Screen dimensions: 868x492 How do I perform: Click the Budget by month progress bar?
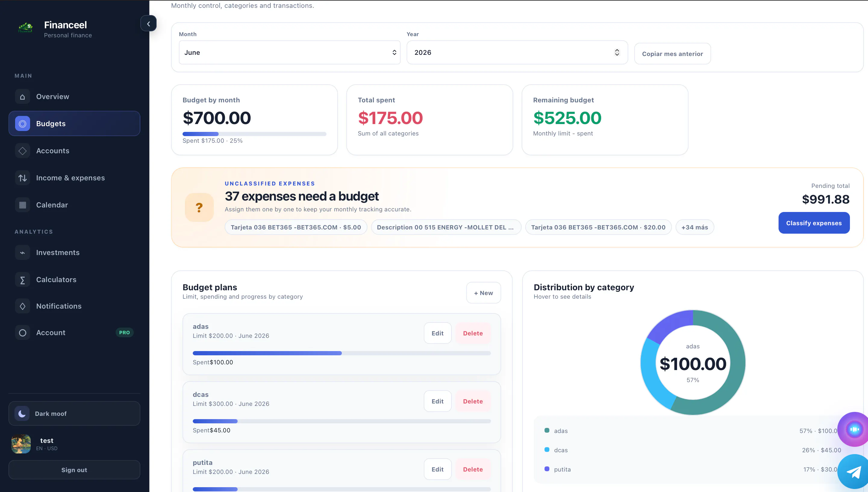pos(254,134)
